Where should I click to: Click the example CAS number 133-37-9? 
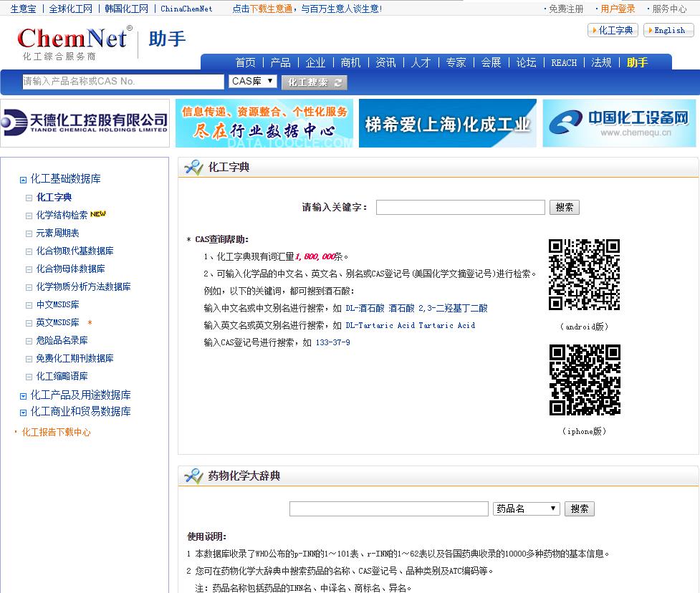tap(332, 342)
